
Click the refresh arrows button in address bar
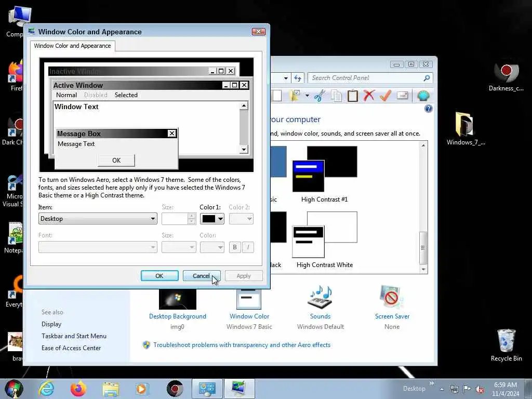click(x=298, y=78)
